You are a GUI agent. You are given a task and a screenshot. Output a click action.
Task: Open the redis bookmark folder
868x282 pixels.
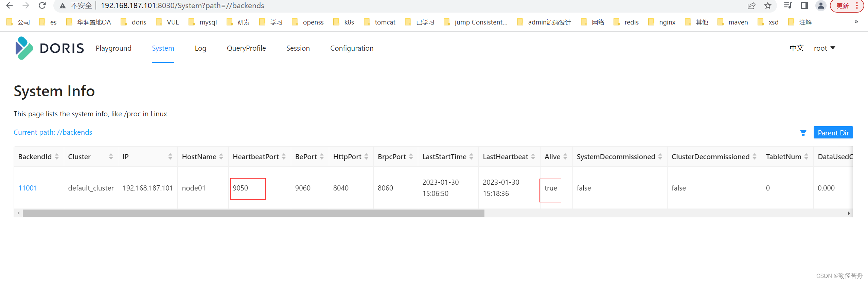(626, 22)
